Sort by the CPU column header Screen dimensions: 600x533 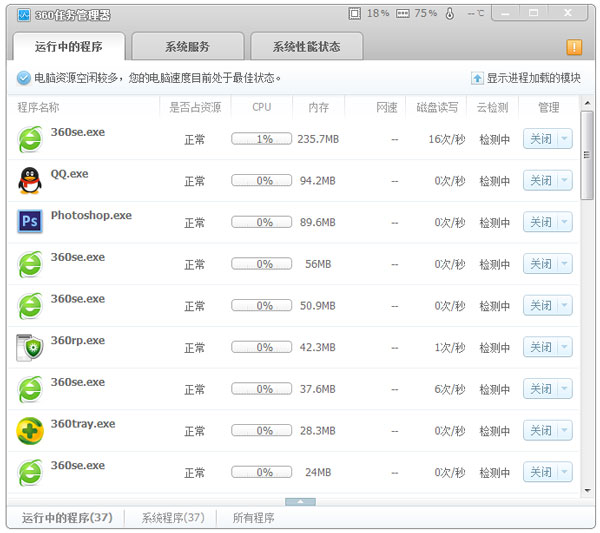pos(262,107)
